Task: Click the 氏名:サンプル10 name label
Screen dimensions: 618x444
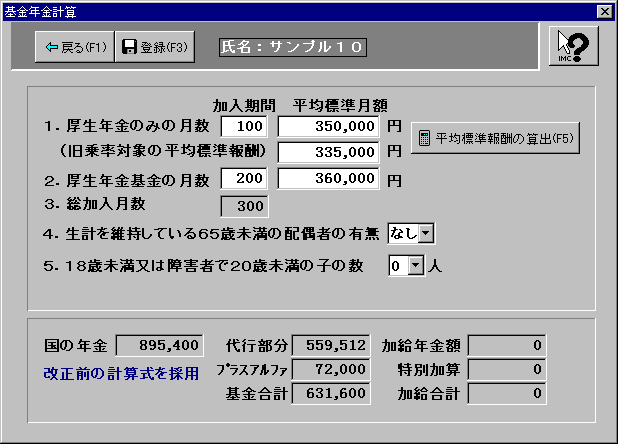Action: (293, 47)
